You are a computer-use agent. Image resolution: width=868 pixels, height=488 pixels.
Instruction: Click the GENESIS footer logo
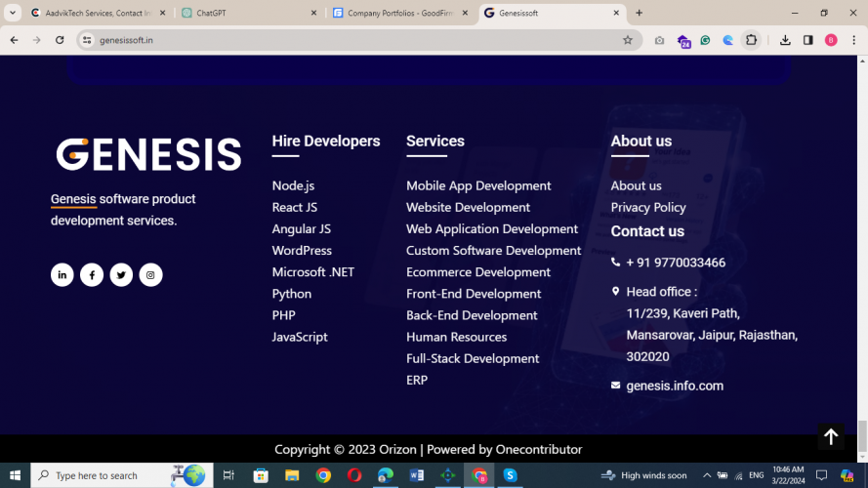point(148,154)
